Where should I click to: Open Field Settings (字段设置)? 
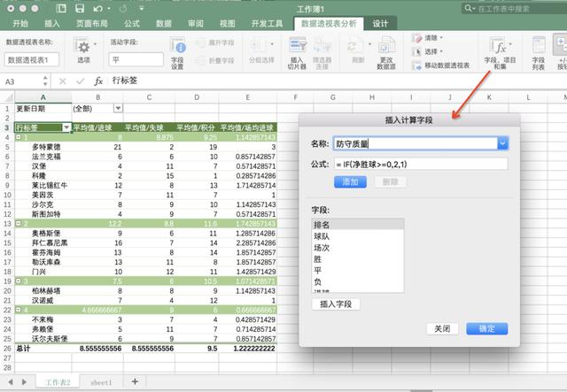[177, 52]
